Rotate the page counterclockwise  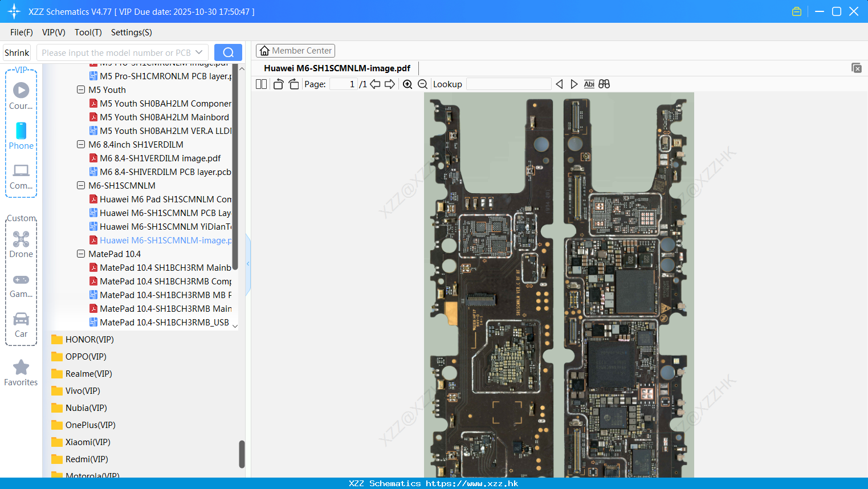click(x=278, y=84)
